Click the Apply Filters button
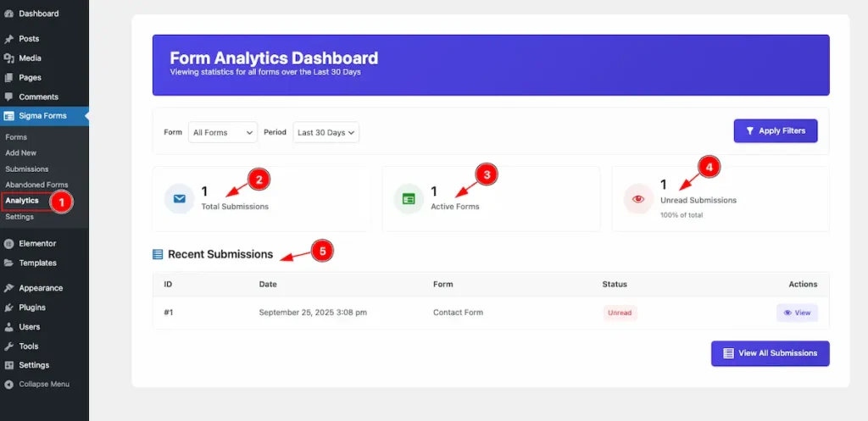This screenshot has width=868, height=421. pyautogui.click(x=776, y=131)
